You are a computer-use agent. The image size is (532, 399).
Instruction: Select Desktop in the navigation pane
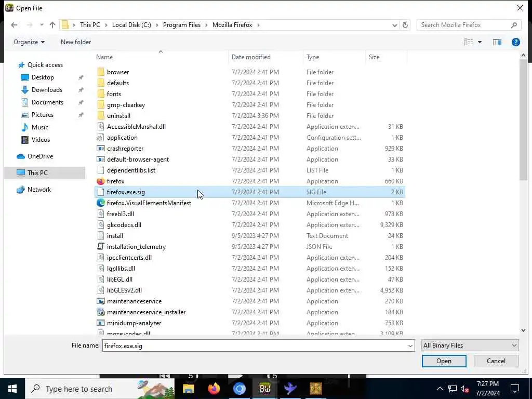43,77
